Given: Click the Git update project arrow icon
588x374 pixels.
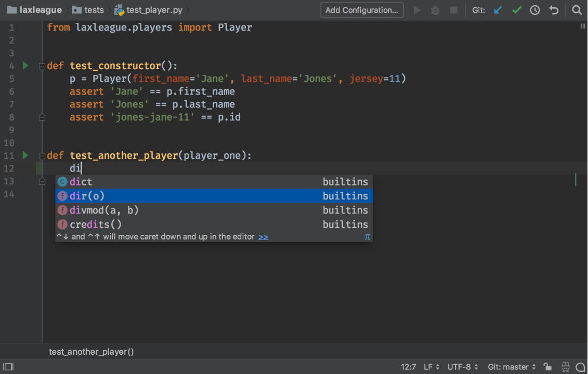Looking at the screenshot, I should pyautogui.click(x=498, y=10).
